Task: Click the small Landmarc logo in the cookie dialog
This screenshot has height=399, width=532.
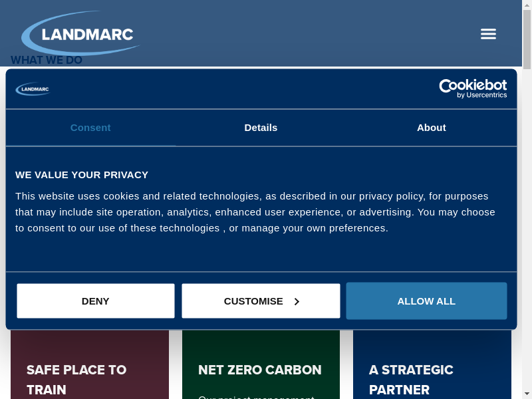Action: [33, 88]
